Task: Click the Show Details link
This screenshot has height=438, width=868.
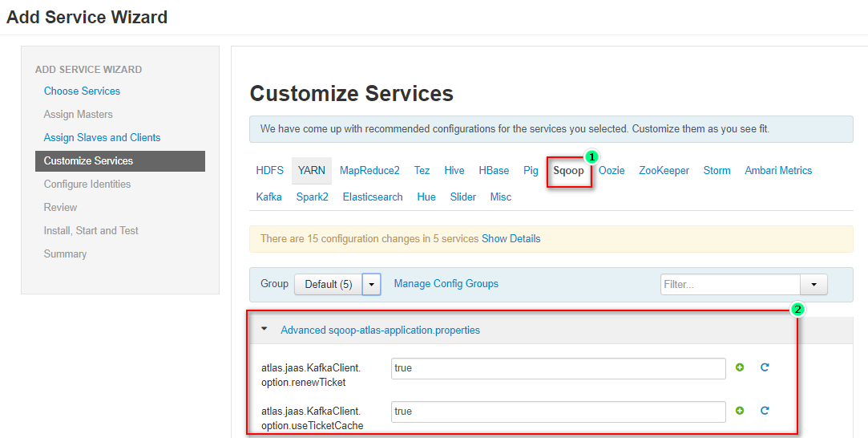Action: tap(511, 239)
